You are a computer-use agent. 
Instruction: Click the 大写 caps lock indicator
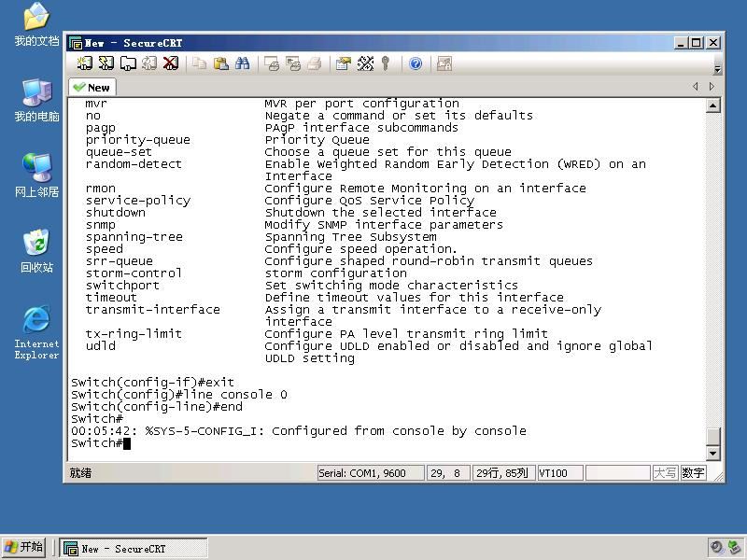pyautogui.click(x=665, y=473)
